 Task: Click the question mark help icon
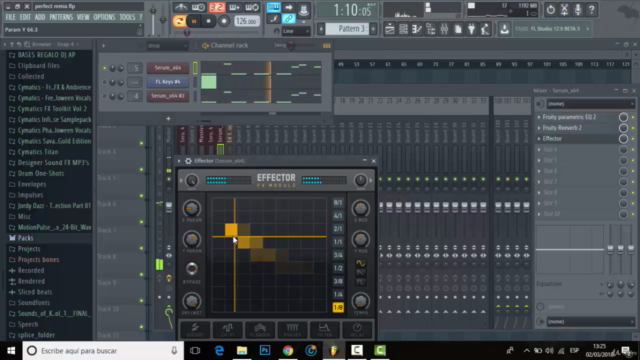[591, 9]
